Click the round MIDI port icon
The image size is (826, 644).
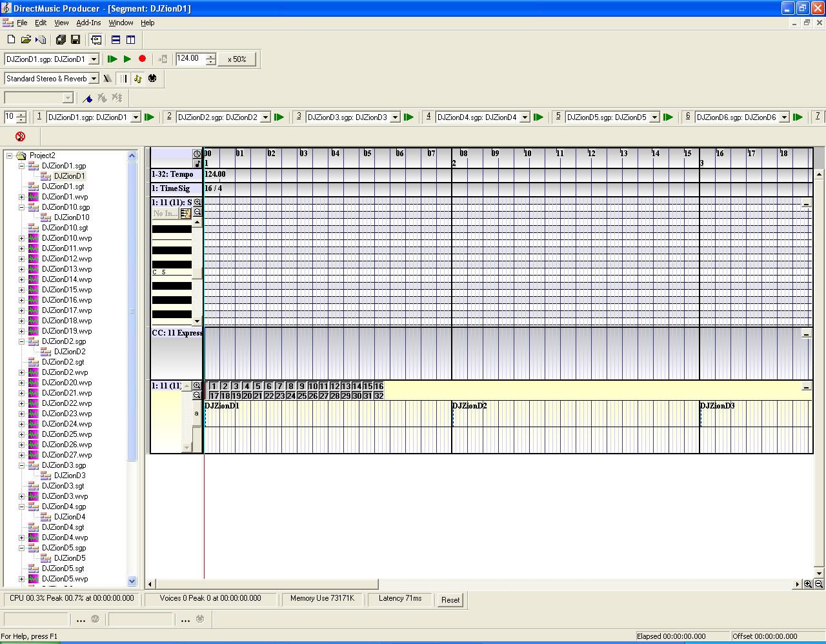152,79
